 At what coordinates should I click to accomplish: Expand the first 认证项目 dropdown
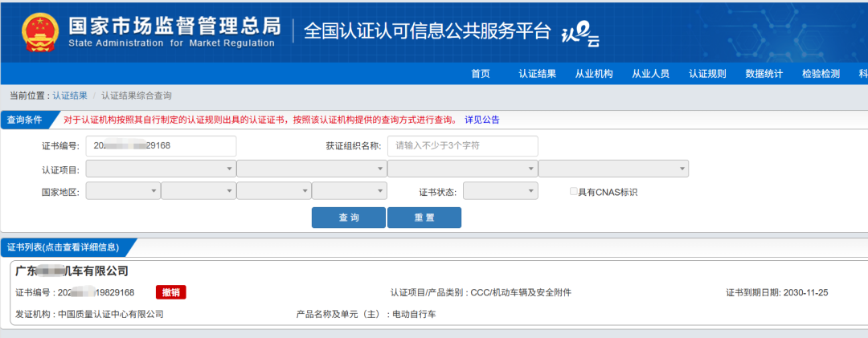click(161, 169)
